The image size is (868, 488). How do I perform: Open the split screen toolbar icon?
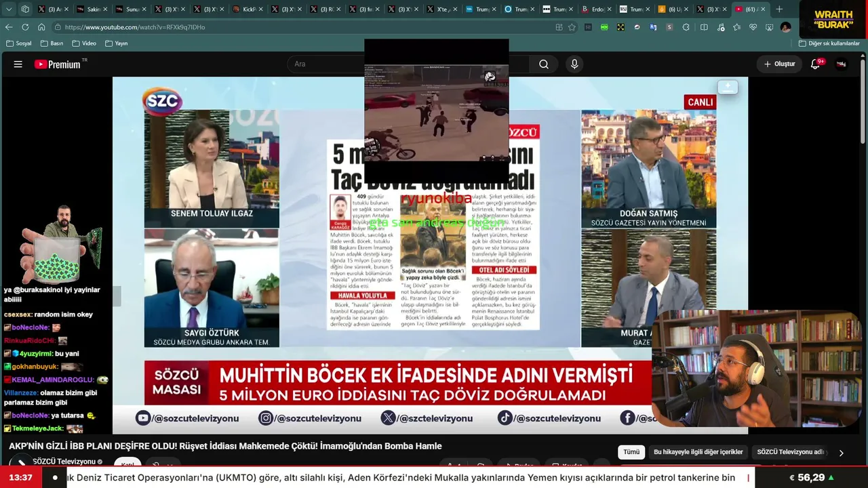tap(704, 27)
